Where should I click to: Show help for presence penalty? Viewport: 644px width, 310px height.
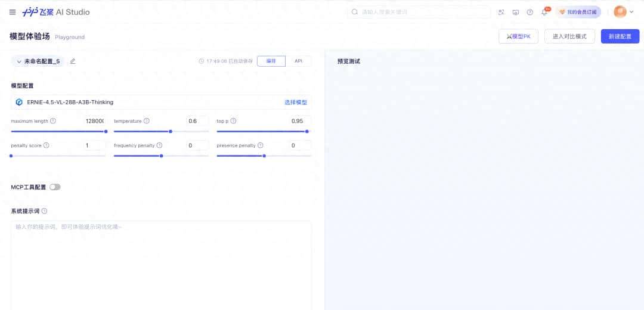(261, 145)
